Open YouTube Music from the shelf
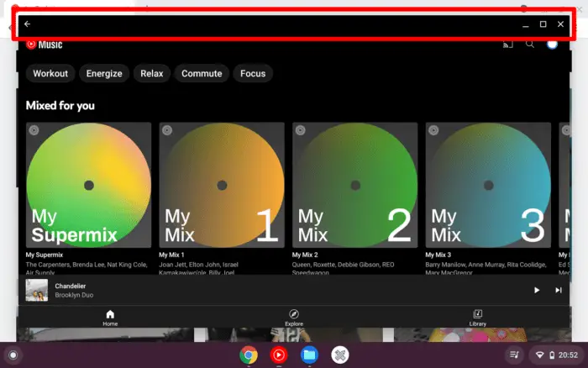588x368 pixels. tap(279, 355)
